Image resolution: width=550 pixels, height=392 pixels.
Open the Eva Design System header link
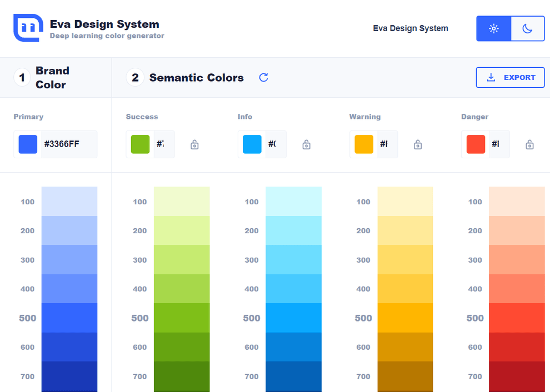click(x=411, y=28)
